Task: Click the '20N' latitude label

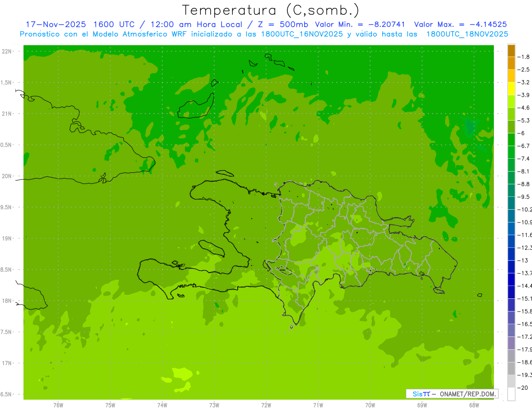Action: click(x=8, y=176)
